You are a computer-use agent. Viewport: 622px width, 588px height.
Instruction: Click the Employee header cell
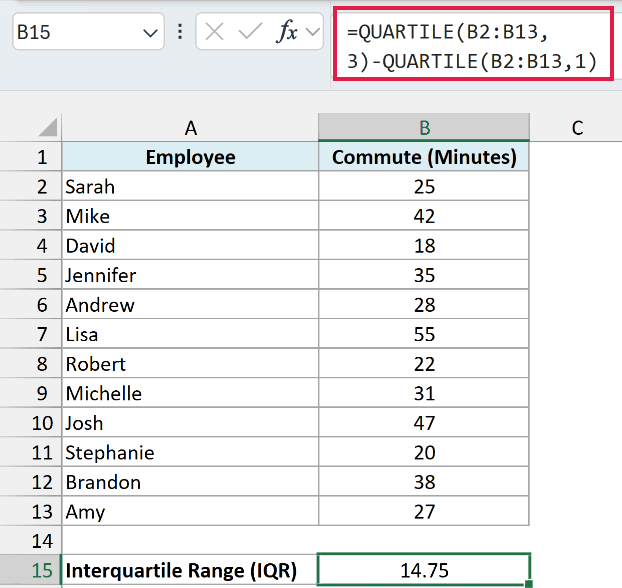pyautogui.click(x=190, y=157)
